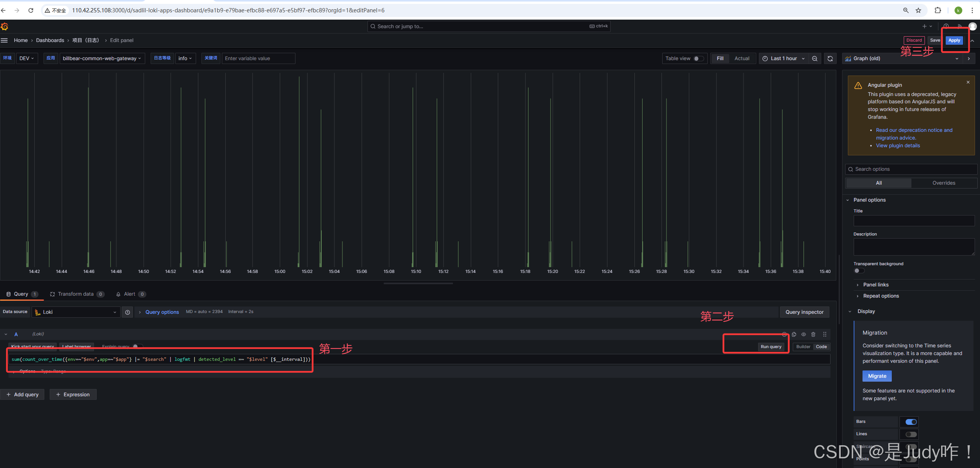
Task: Refresh the dashboard with refresh icon
Action: point(830,59)
